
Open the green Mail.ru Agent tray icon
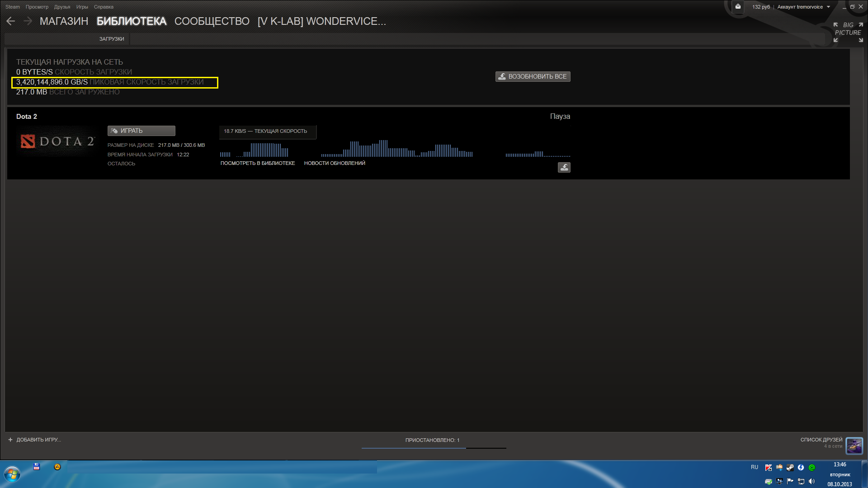pos(812,468)
